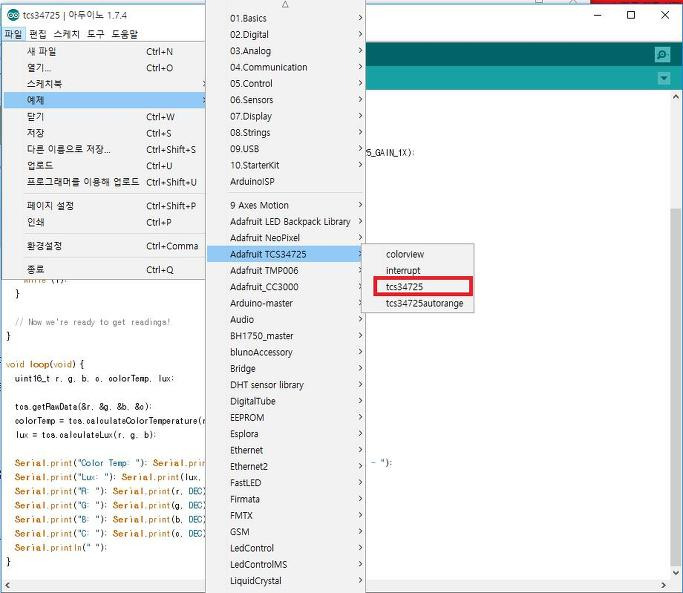
Task: Open the Serial Monitor magnifier icon
Action: point(662,54)
